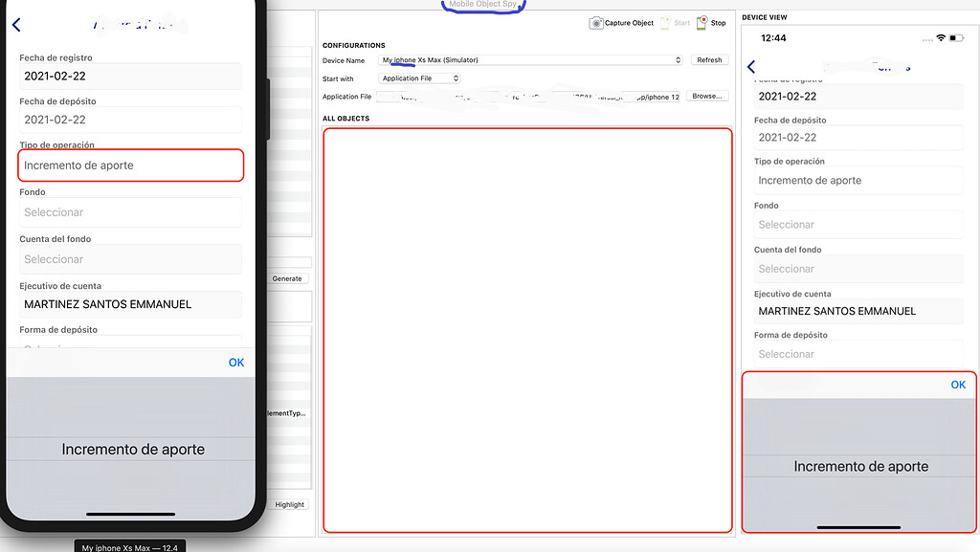This screenshot has width=980, height=552.
Task: Click the Highlight button
Action: (290, 504)
